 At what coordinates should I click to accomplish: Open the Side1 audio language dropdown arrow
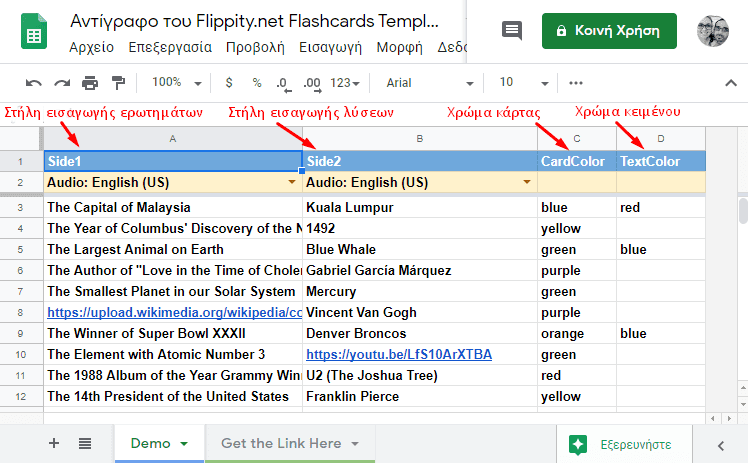pyautogui.click(x=291, y=182)
